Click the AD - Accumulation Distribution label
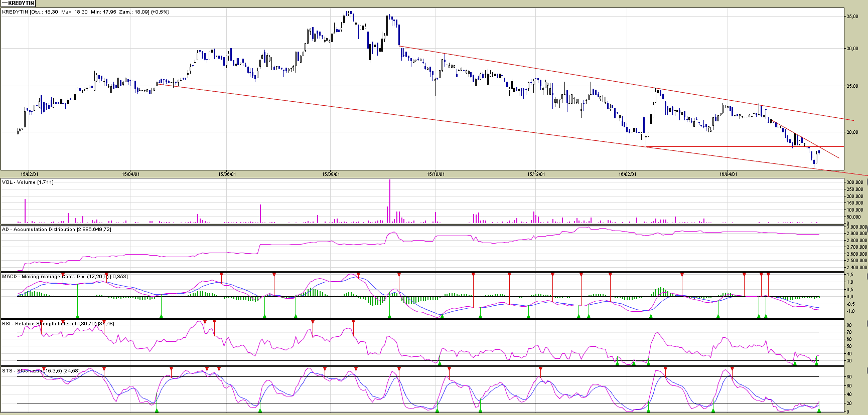 (56, 230)
